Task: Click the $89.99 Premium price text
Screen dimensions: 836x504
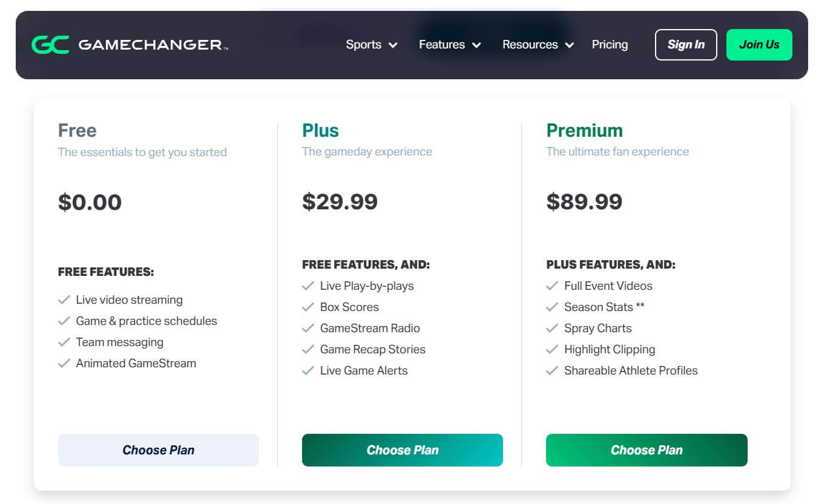Action: click(x=584, y=201)
